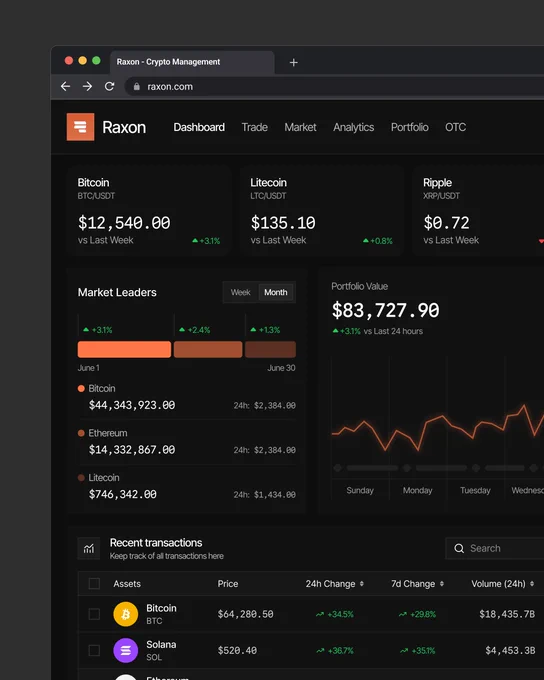
Task: Click the browser forward arrow
Action: tap(87, 86)
